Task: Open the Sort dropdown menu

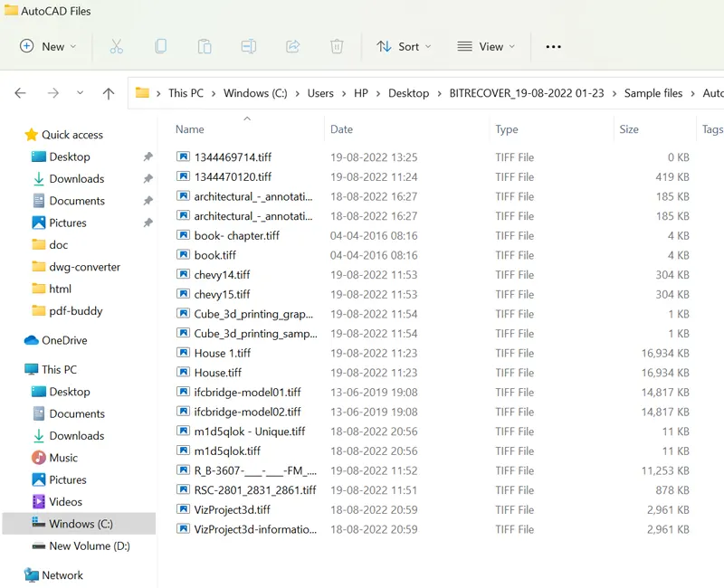Action: pyautogui.click(x=404, y=46)
